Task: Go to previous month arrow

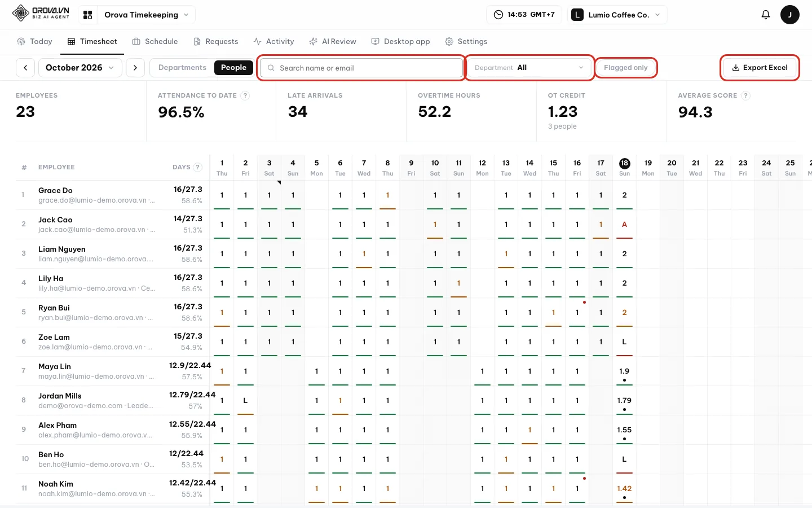Action: 25,68
